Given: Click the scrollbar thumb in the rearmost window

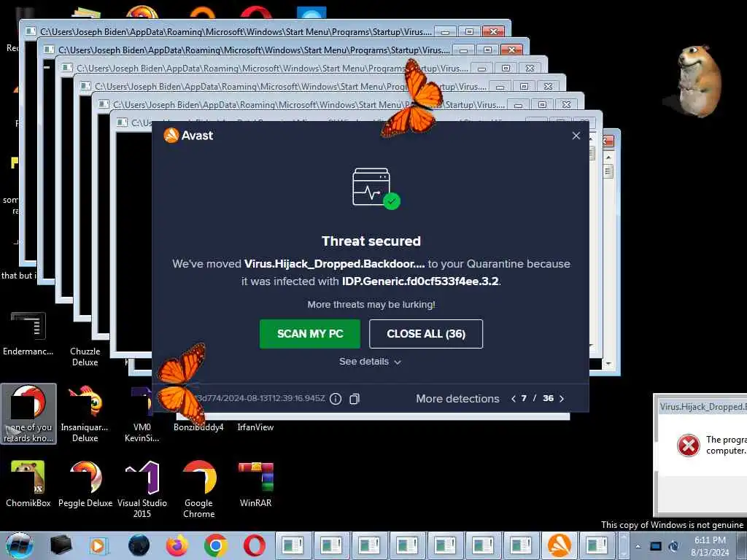Looking at the screenshot, I should click(x=608, y=171).
